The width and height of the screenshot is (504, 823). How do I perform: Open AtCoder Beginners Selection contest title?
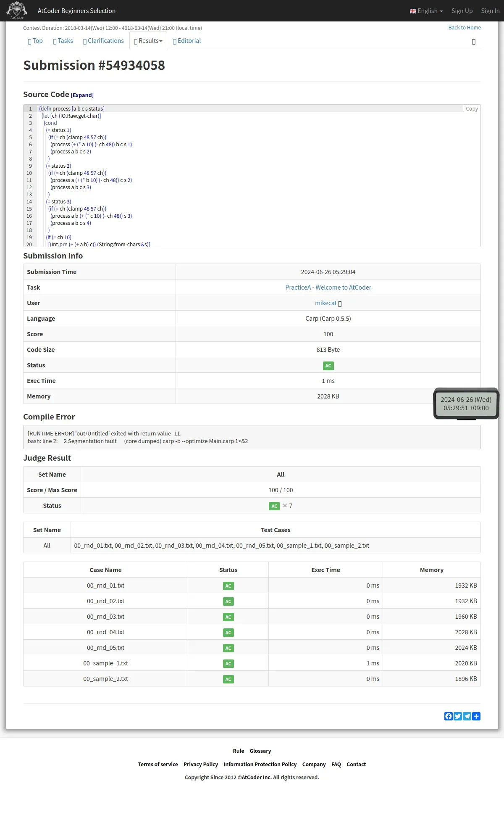[x=76, y=11]
